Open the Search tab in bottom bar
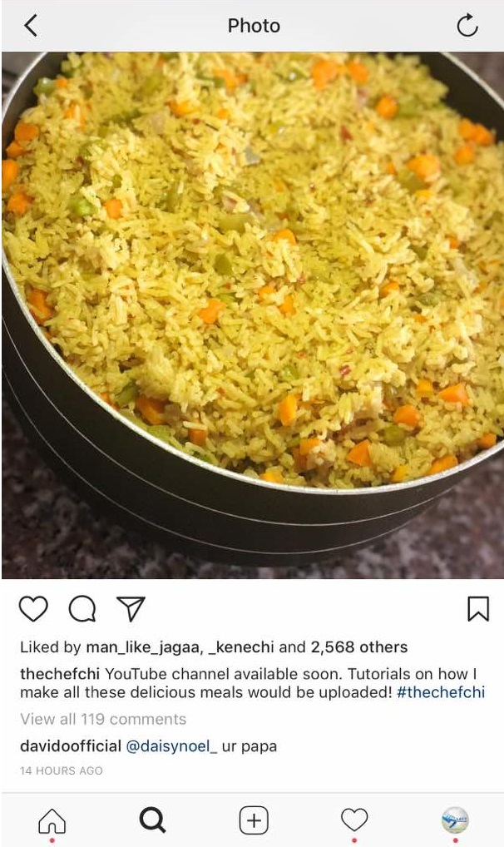 pyautogui.click(x=152, y=820)
